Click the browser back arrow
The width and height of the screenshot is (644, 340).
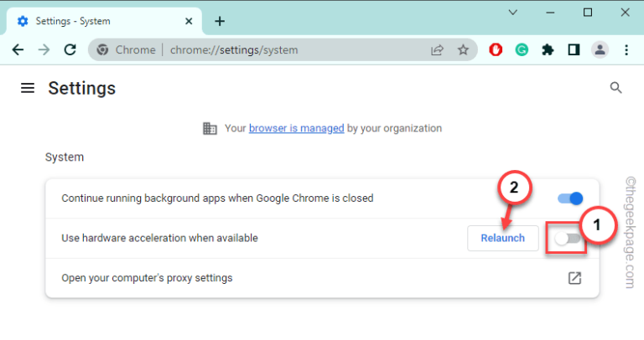click(18, 50)
